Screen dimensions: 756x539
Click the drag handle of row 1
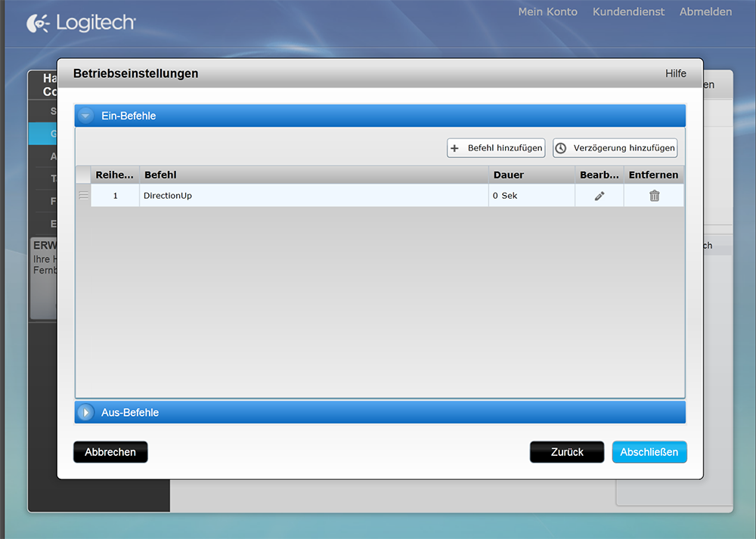83,196
